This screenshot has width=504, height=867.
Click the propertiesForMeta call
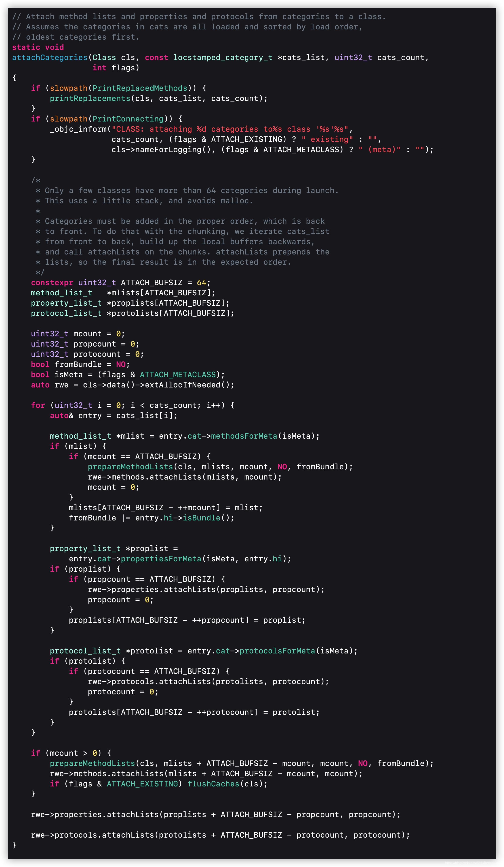coord(161,559)
